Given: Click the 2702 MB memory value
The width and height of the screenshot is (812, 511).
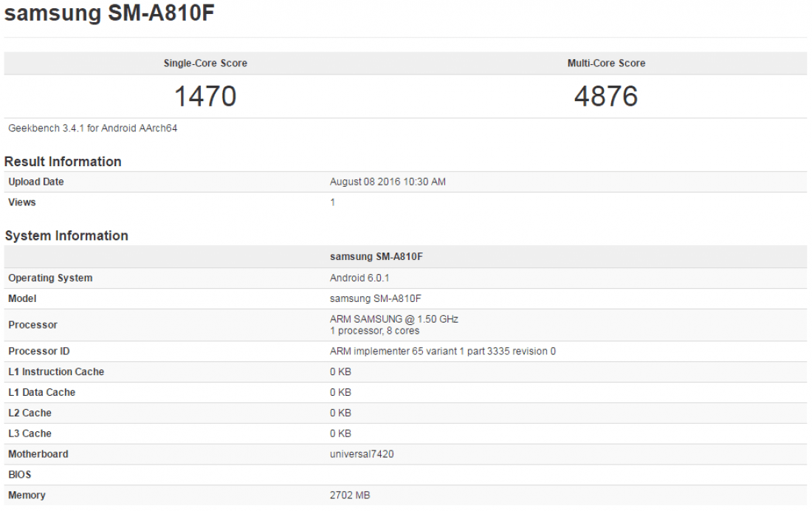Looking at the screenshot, I should tap(350, 495).
